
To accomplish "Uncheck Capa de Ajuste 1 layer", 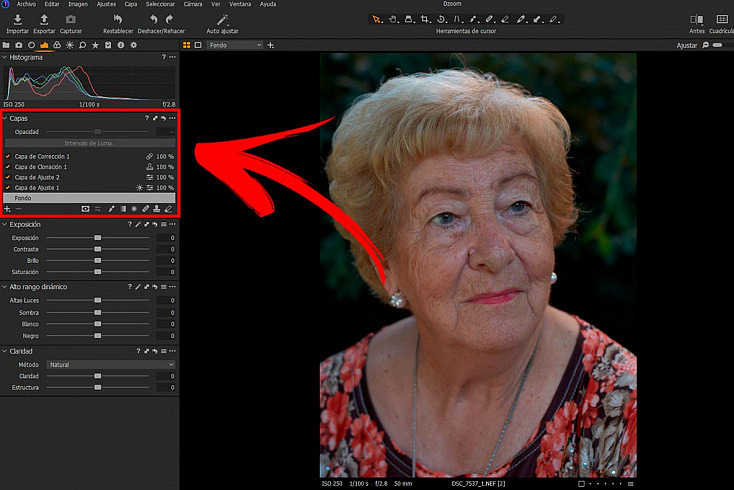I will pos(8,188).
